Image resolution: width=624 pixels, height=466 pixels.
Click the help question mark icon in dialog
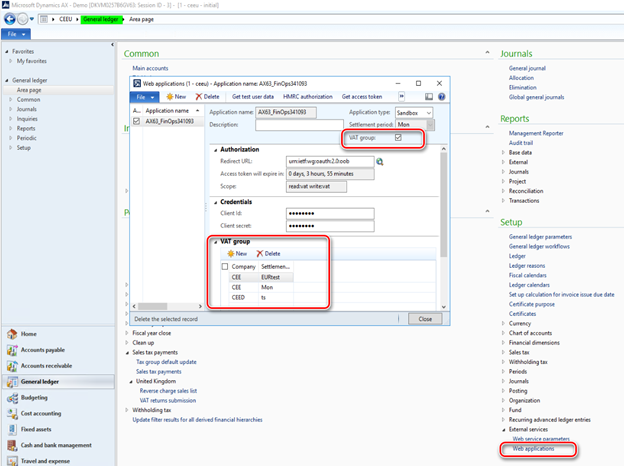pos(441,97)
